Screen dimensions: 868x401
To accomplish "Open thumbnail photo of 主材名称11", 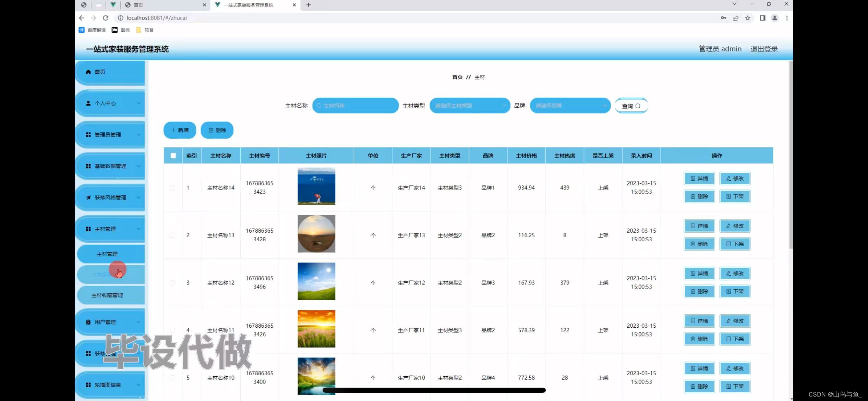I will pyautogui.click(x=316, y=329).
